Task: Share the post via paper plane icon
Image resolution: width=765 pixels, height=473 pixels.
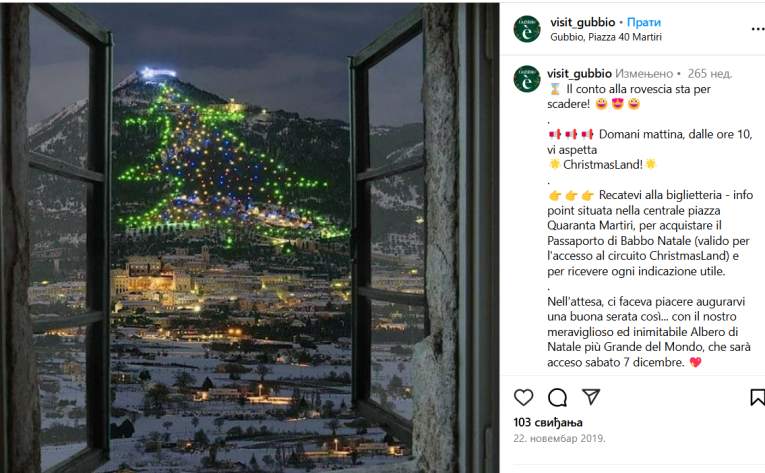Action: (x=591, y=397)
